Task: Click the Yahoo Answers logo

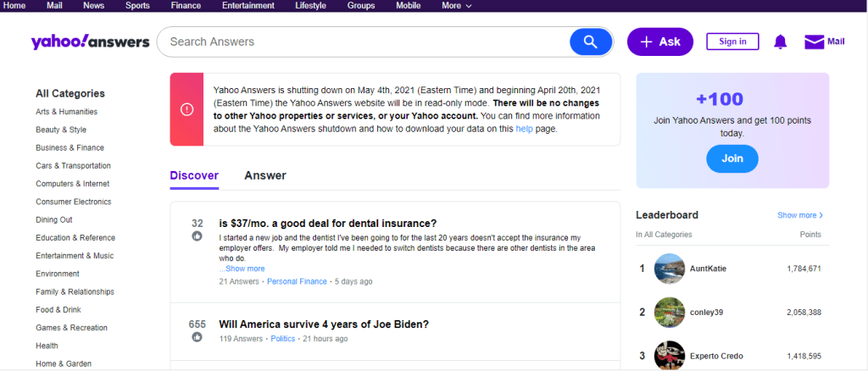Action: [90, 42]
